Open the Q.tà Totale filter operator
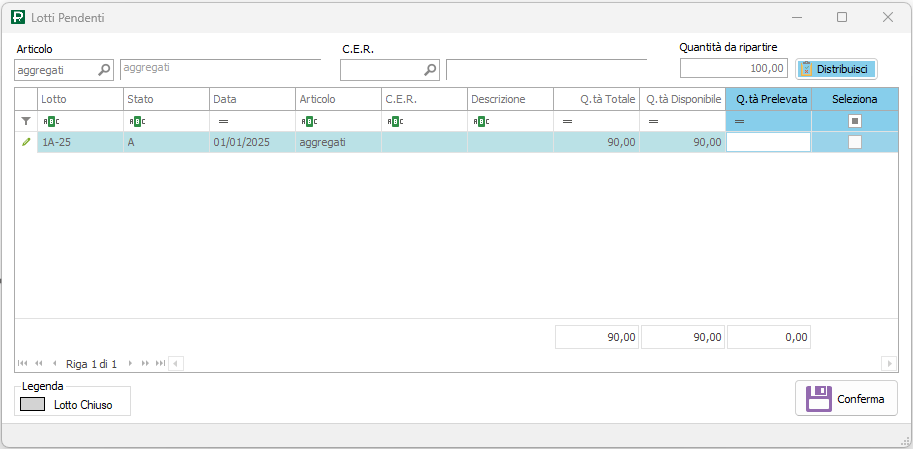The width and height of the screenshot is (913, 449). point(567,121)
